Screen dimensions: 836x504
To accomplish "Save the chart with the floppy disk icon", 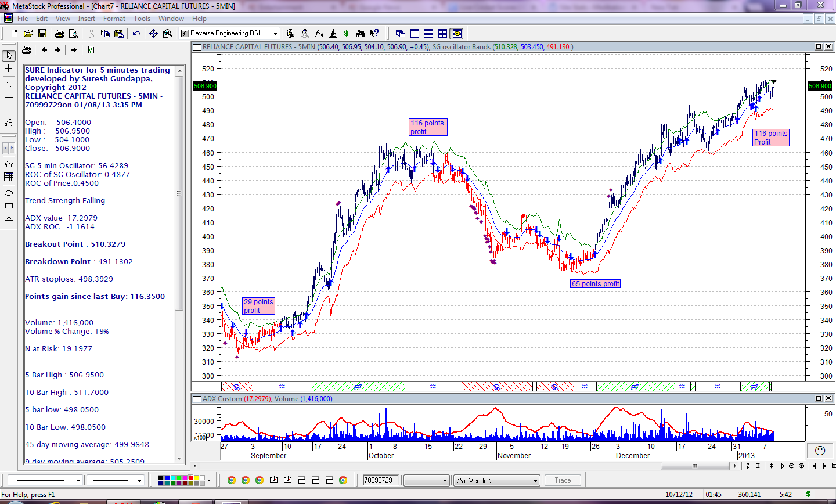I will pos(41,33).
